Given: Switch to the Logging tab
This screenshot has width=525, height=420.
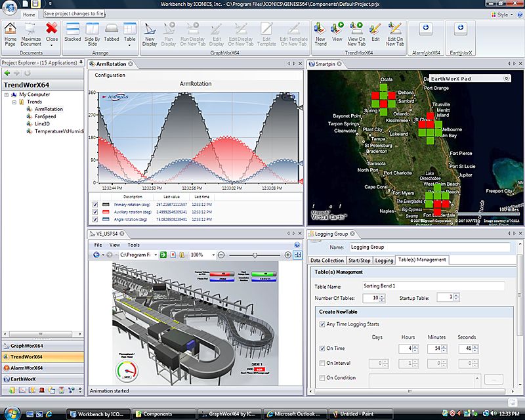Looking at the screenshot, I should [x=384, y=261].
